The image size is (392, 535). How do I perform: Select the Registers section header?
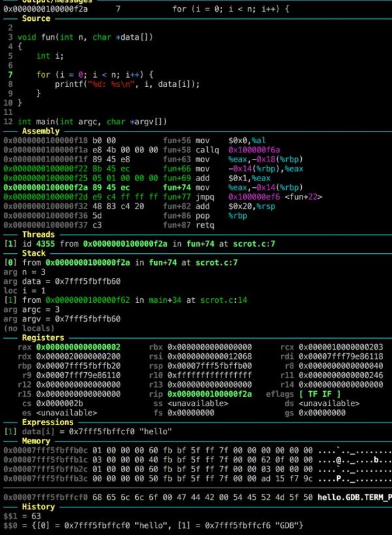click(x=43, y=337)
